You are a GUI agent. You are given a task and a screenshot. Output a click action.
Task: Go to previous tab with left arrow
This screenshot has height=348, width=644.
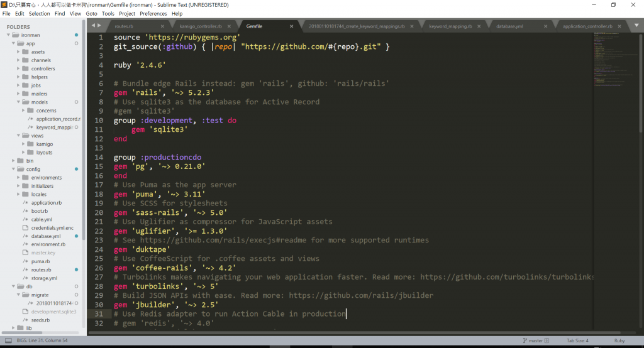(93, 26)
